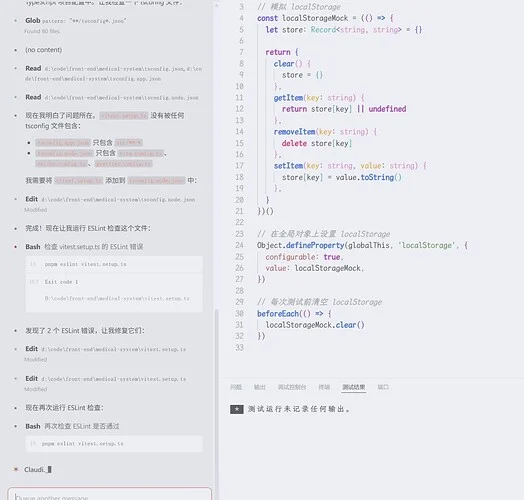Click 'undefined' keyword on line 12

coord(387,109)
